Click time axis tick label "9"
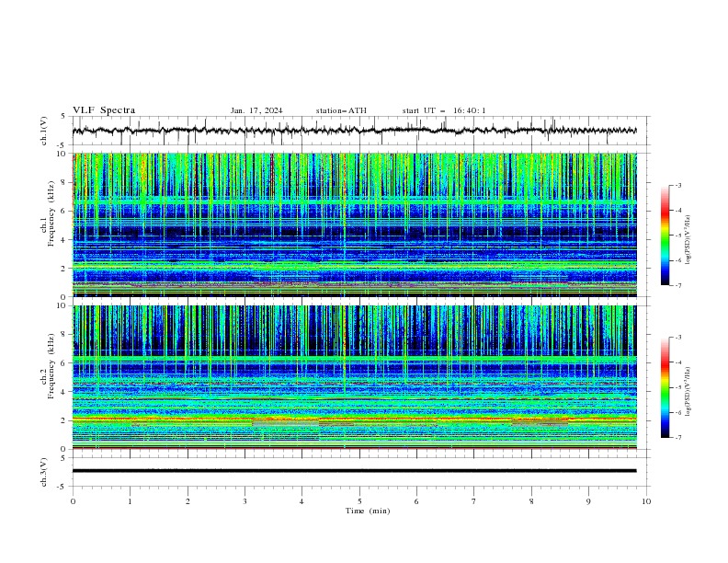The image size is (728, 563). coord(588,501)
